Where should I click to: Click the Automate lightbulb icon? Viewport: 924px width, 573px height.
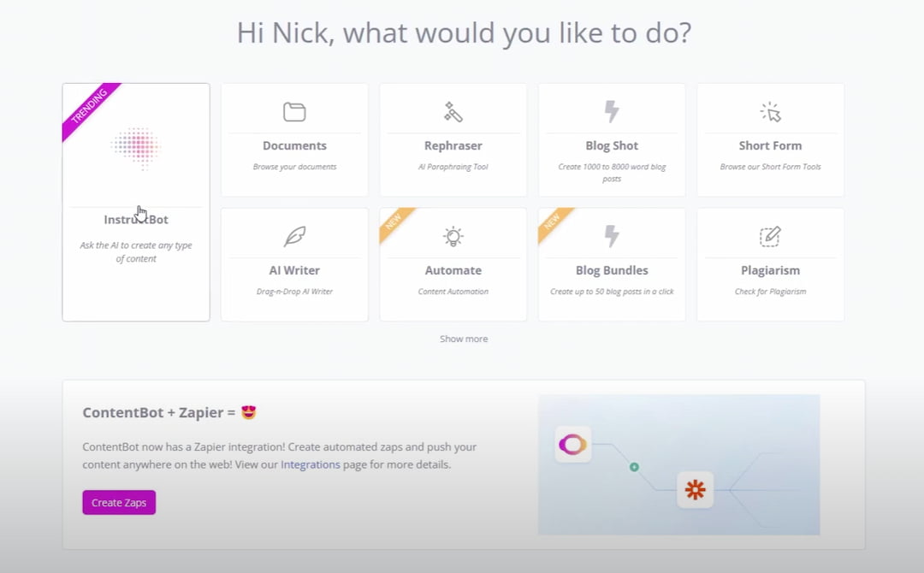pos(453,237)
